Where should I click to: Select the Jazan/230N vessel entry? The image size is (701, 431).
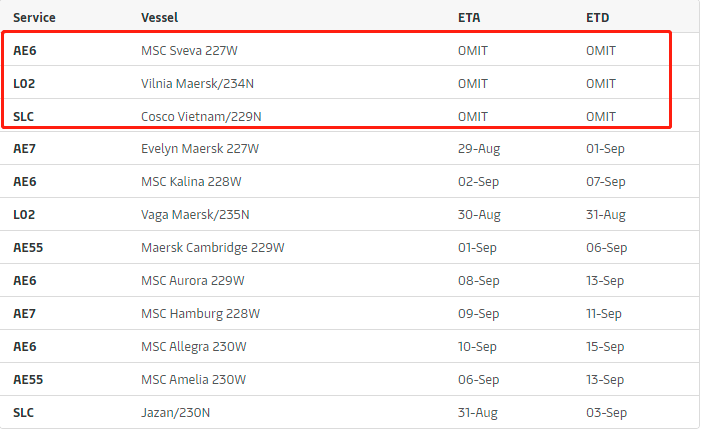click(177, 412)
